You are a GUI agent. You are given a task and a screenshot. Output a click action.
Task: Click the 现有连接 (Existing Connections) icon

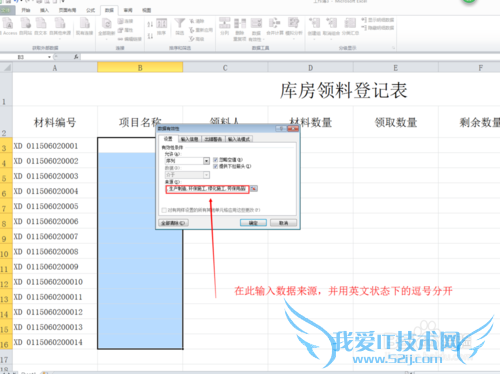(x=84, y=27)
